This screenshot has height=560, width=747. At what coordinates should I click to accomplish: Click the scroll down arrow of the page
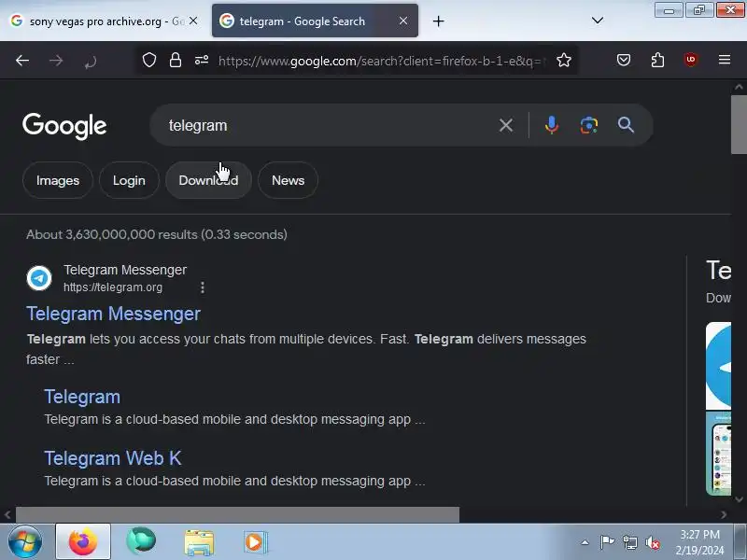[x=739, y=499]
